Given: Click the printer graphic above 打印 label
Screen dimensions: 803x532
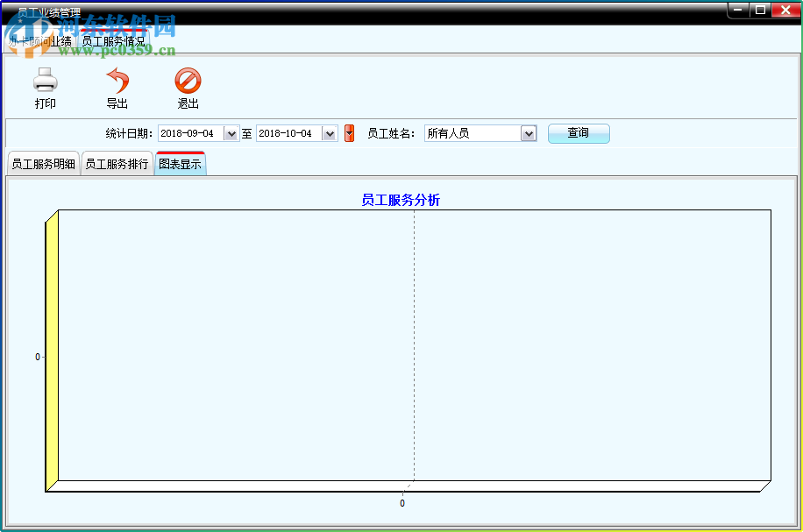Looking at the screenshot, I should (x=44, y=79).
